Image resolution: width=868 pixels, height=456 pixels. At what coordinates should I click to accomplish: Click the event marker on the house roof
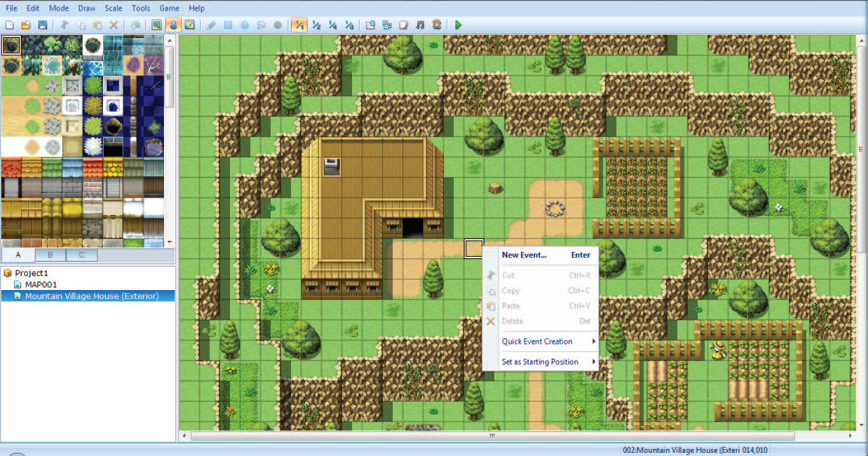(331, 167)
